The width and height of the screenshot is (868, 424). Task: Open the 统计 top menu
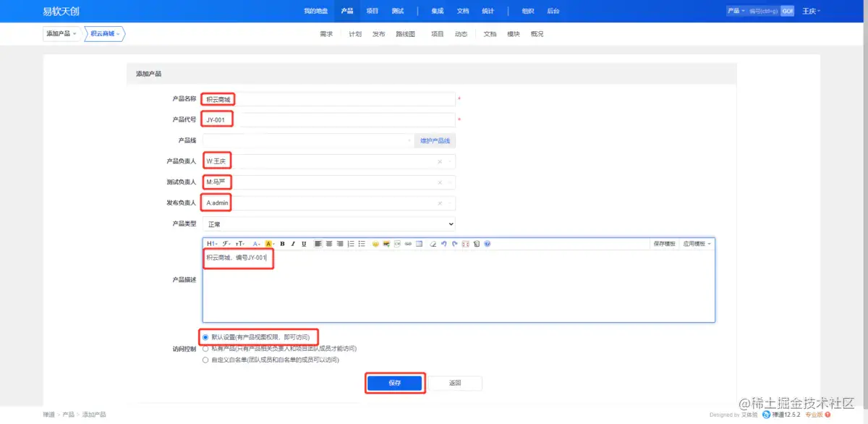coord(488,11)
